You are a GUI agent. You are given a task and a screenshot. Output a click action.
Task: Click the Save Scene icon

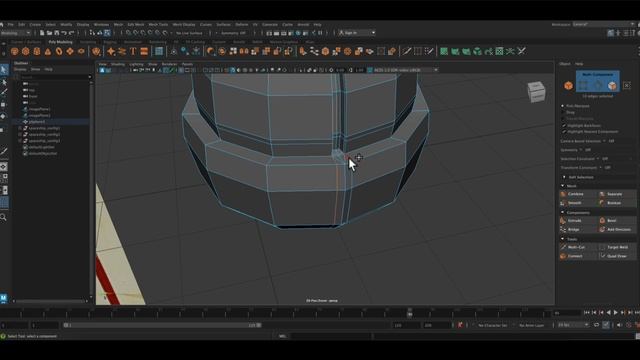pos(56,33)
